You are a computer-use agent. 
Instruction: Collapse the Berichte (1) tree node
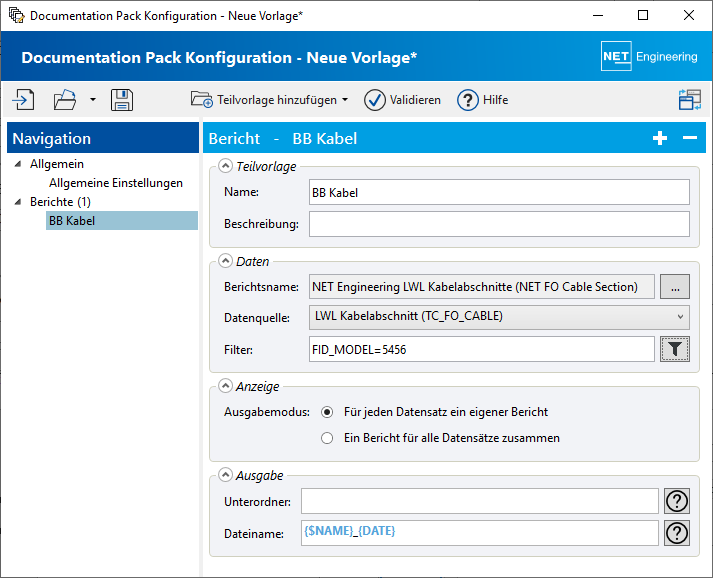point(18,201)
